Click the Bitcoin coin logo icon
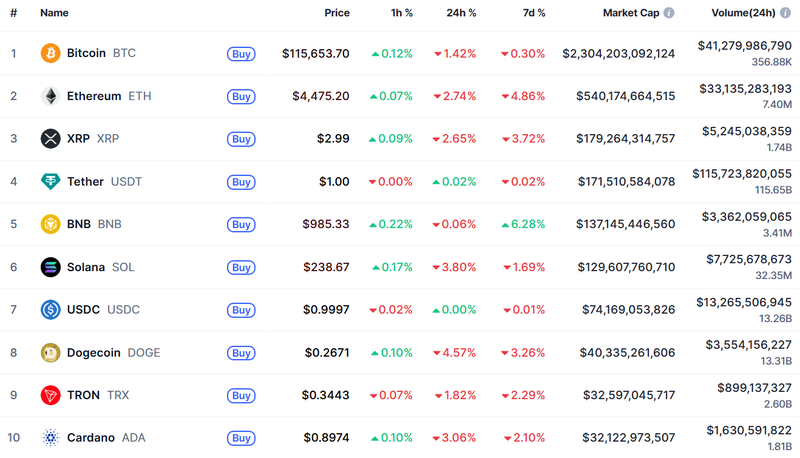This screenshot has width=800, height=458. pos(50,53)
